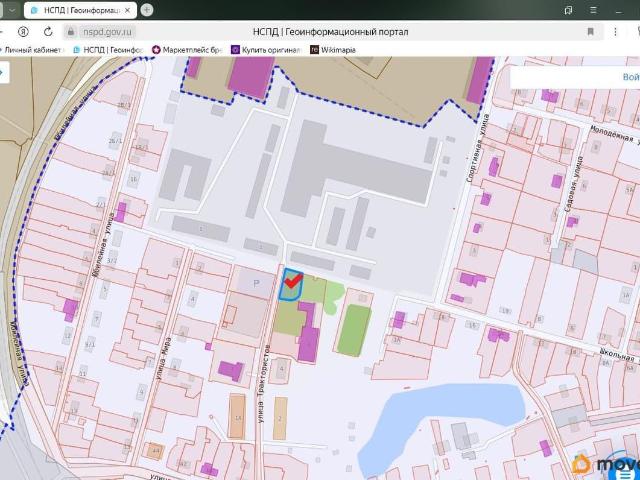Click the Школьная street label
640x480 pixels.
(619, 355)
